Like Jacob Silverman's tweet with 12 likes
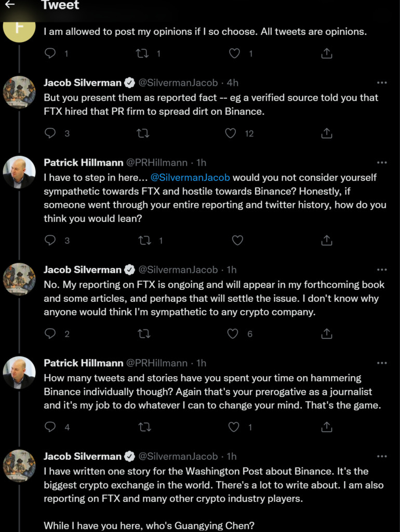This screenshot has width=400, height=532. click(231, 134)
